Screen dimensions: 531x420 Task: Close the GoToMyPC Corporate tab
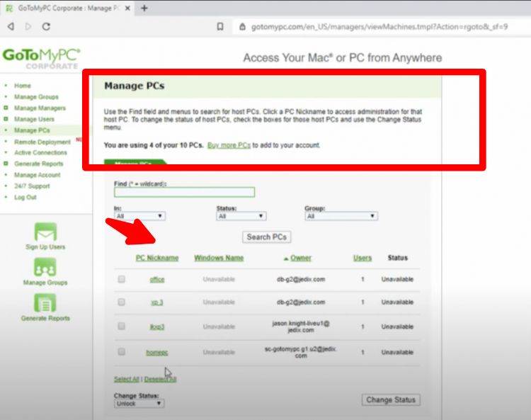coord(127,8)
